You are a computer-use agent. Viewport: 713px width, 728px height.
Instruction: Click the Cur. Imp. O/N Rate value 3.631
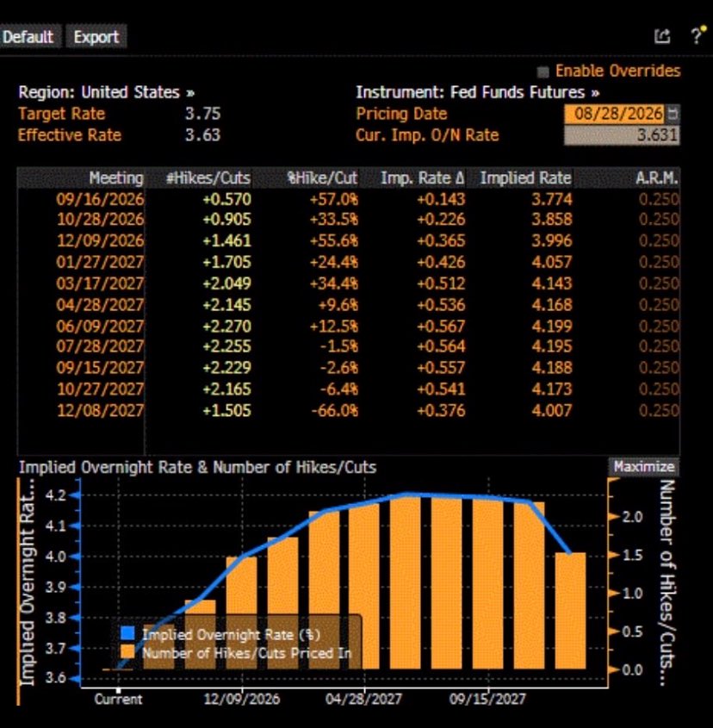coord(622,135)
